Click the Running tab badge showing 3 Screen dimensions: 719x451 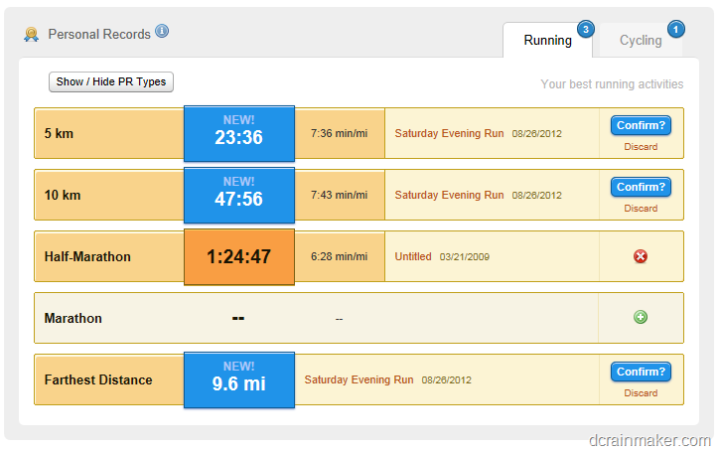tap(585, 28)
